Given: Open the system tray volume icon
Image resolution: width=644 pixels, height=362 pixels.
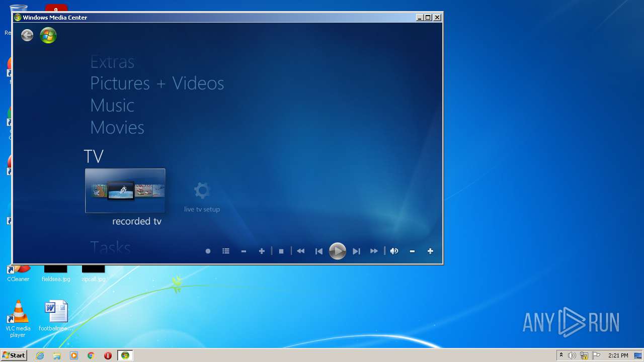Looking at the screenshot, I should pos(572,355).
